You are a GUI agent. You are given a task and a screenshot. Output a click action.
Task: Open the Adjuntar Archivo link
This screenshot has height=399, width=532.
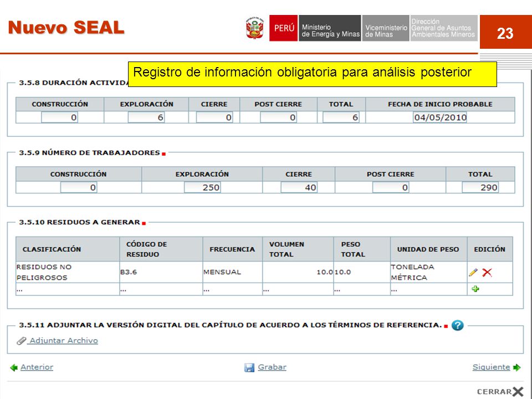[x=64, y=340]
